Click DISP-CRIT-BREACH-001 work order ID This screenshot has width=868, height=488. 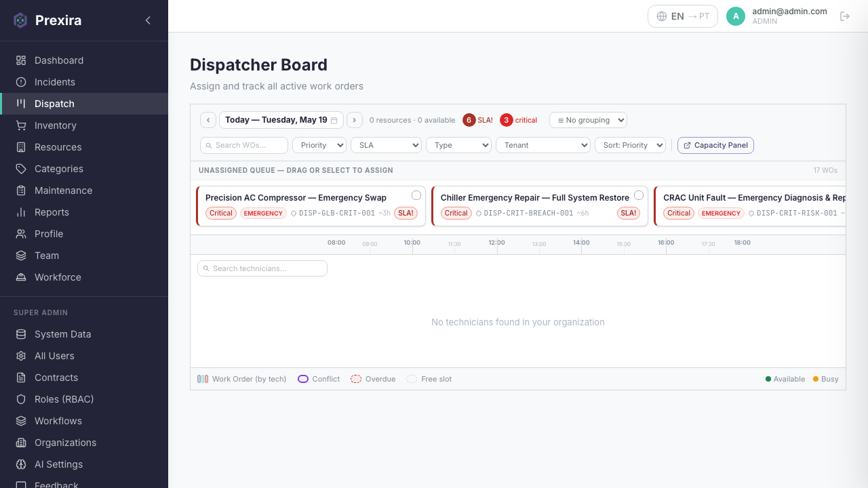click(528, 213)
